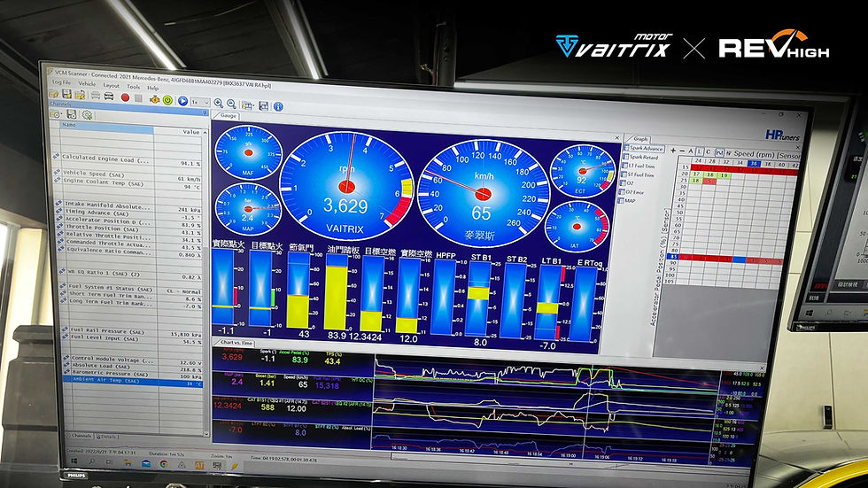
Task: Click save channels disk icon in Channels panel
Action: pyautogui.click(x=72, y=114)
